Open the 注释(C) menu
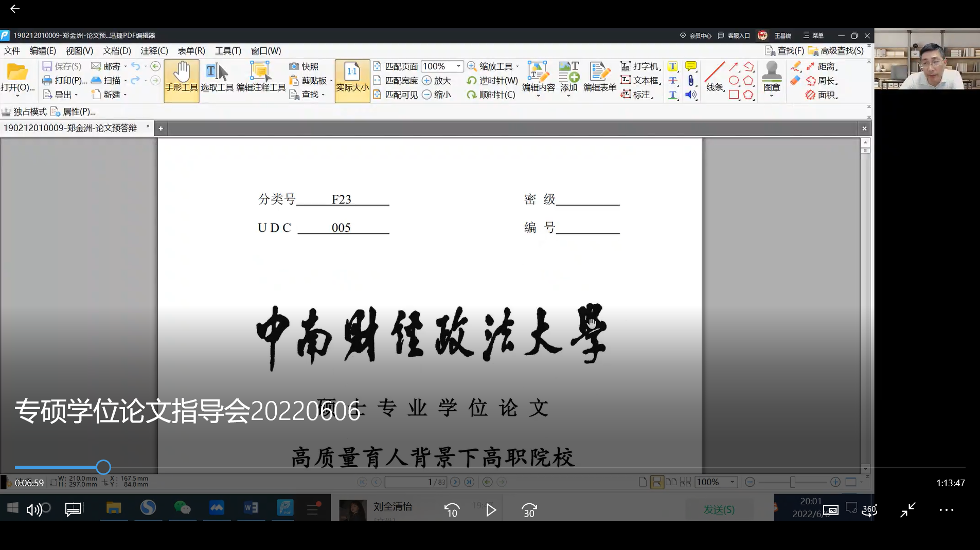 pos(154,51)
